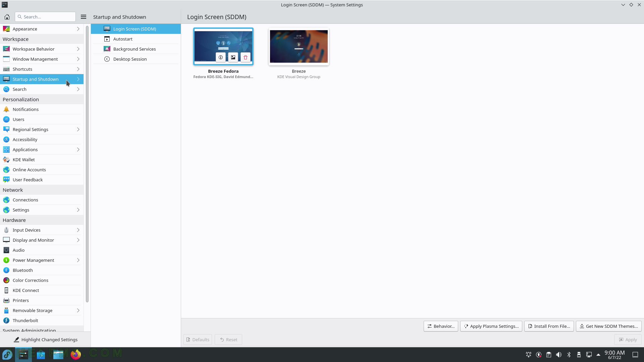This screenshot has height=362, width=644.
Task: Open Removable Storage settings
Action: pos(42,310)
